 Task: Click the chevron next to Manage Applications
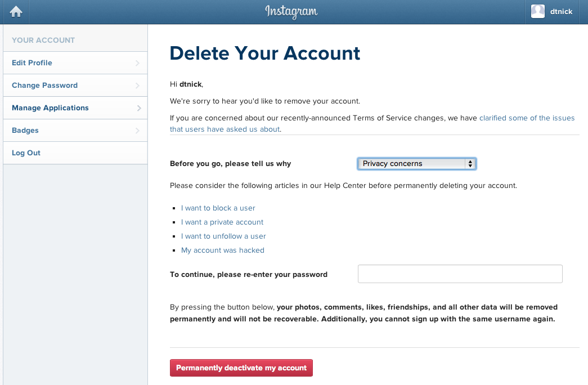click(139, 108)
